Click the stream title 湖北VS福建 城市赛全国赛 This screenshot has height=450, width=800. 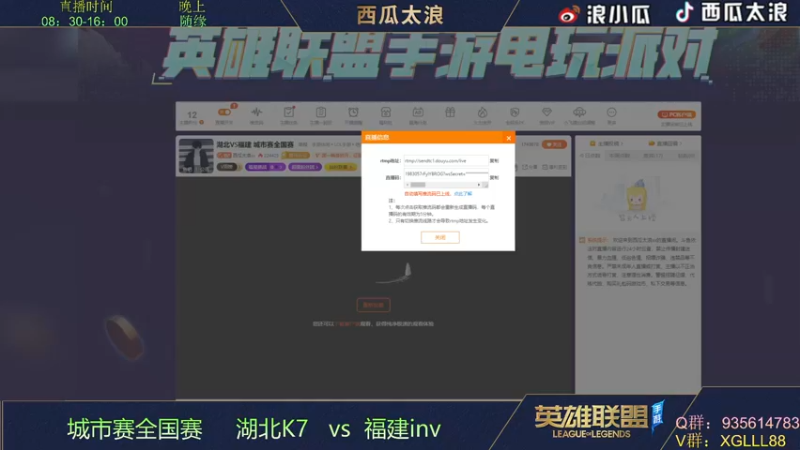(x=255, y=144)
